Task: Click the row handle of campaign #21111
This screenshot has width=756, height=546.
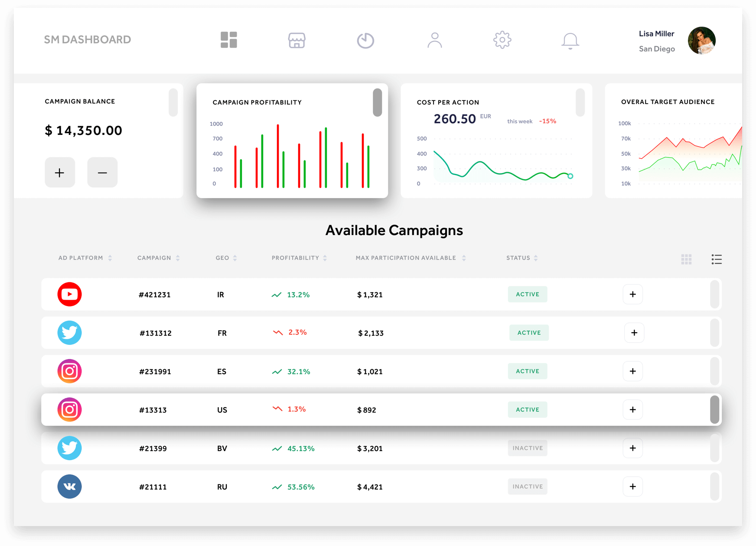Action: click(x=715, y=487)
